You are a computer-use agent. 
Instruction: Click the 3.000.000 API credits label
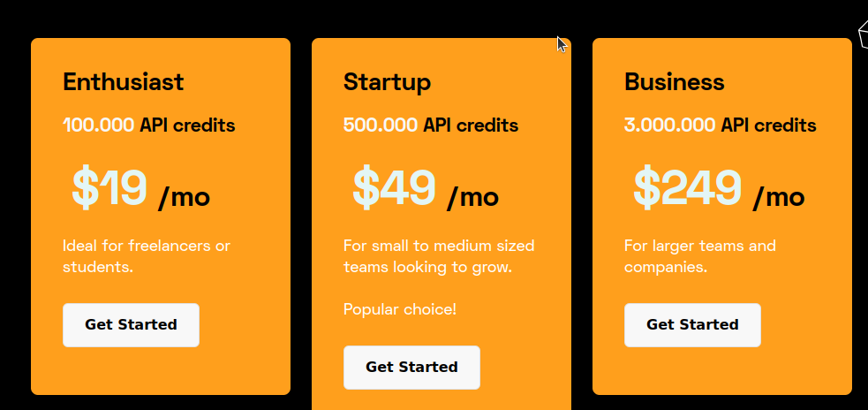tap(720, 125)
